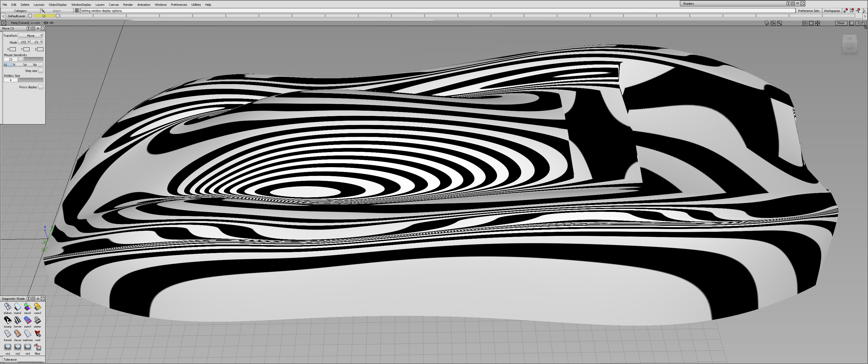Screen dimensions: 868x364
Task: Open the ObjectDisplay menu
Action: (58, 5)
